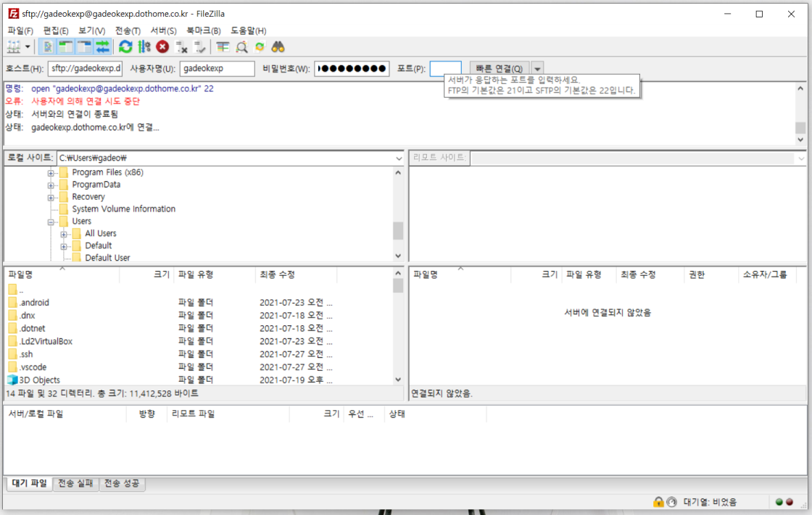This screenshot has width=812, height=515.
Task: Click the lock encryption status icon
Action: click(x=658, y=501)
